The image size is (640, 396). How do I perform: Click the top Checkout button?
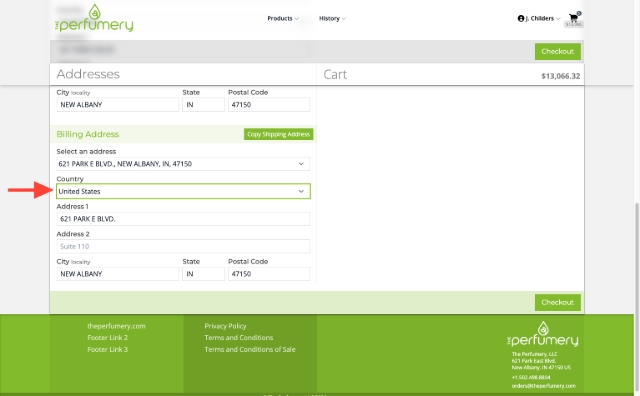pyautogui.click(x=558, y=51)
